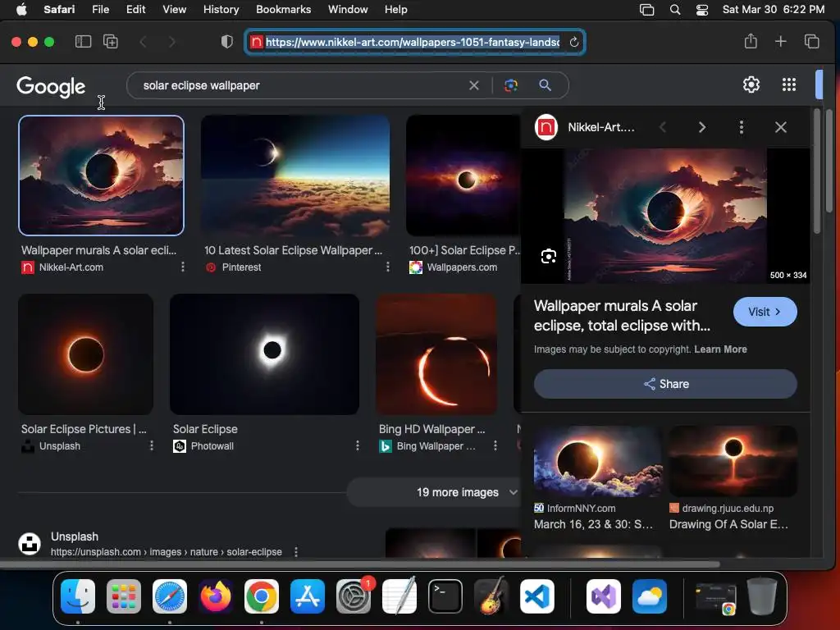
Task: Share the previewed image
Action: click(665, 384)
